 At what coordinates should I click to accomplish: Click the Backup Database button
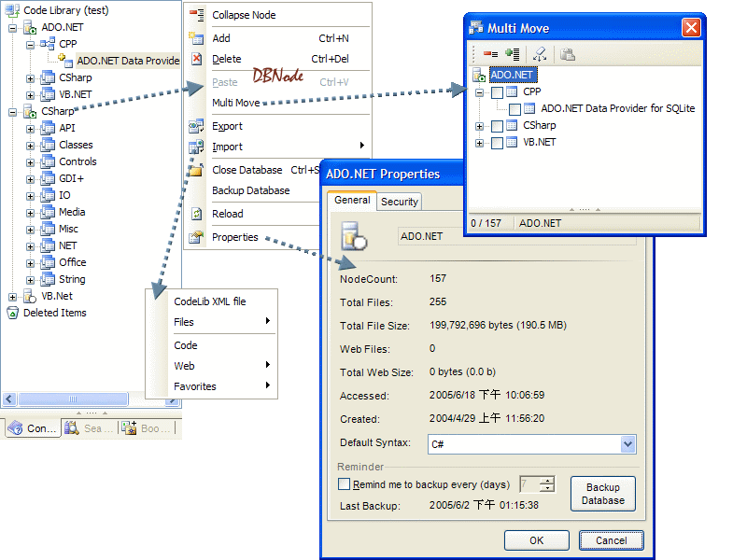pos(603,494)
